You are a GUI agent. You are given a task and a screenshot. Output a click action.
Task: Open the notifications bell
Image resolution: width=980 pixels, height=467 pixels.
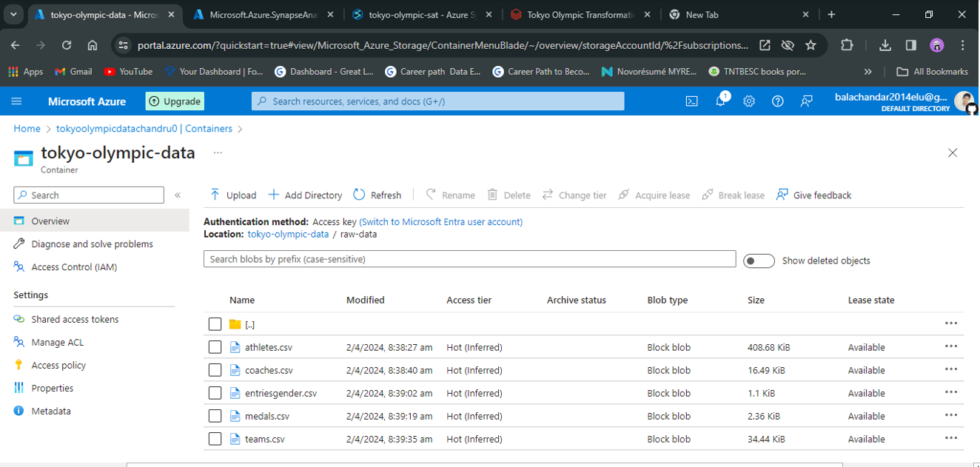click(720, 101)
